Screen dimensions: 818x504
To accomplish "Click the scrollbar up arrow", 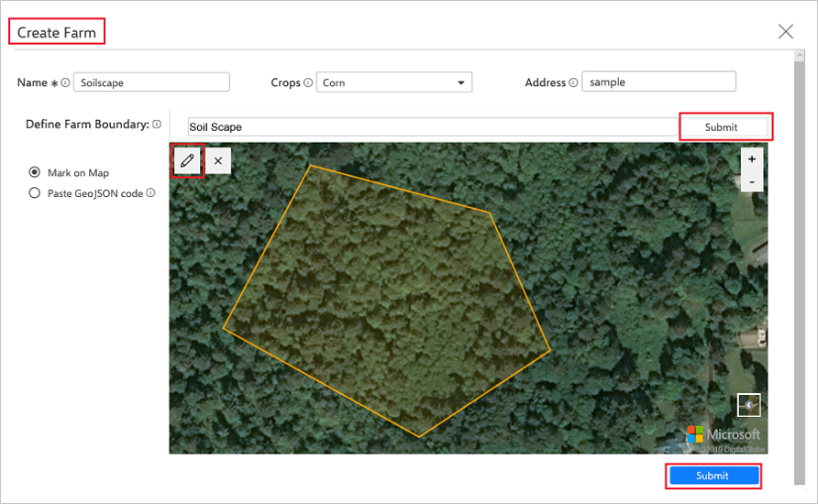I will click(800, 55).
